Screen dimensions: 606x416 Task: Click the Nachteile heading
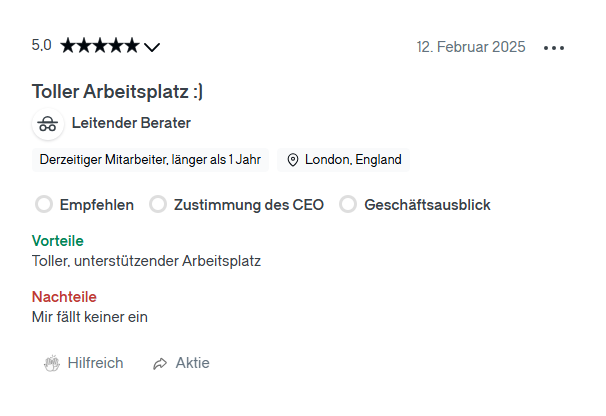tap(64, 297)
